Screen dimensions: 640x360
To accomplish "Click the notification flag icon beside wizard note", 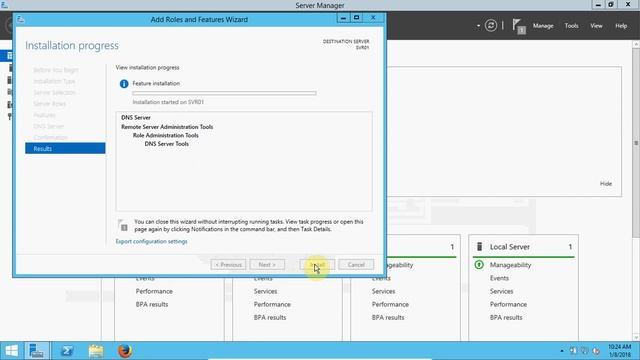I will [123, 225].
